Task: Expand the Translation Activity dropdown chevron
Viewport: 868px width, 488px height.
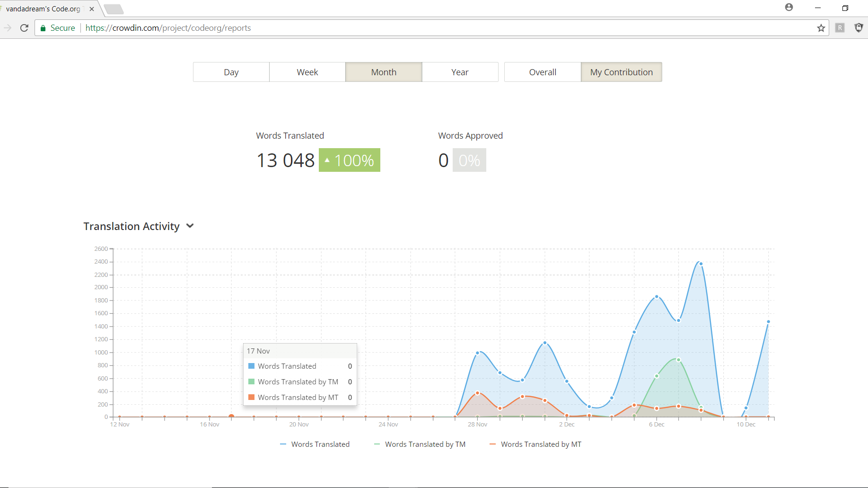Action: [190, 226]
